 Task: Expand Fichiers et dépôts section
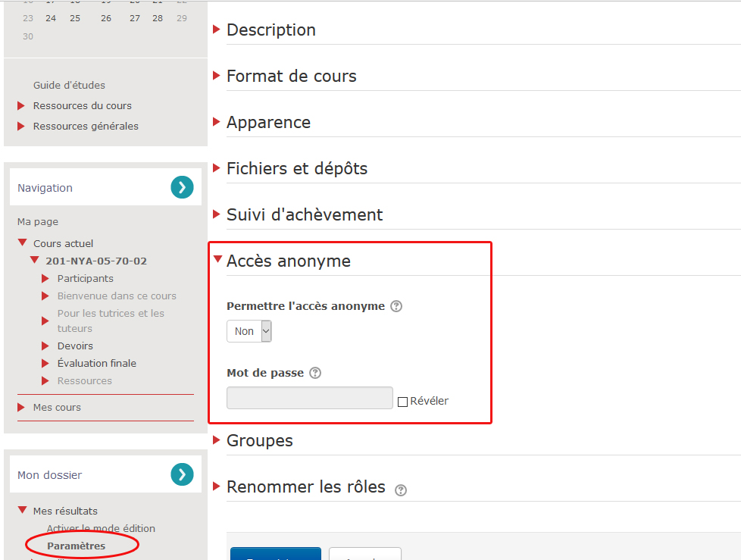[296, 169]
